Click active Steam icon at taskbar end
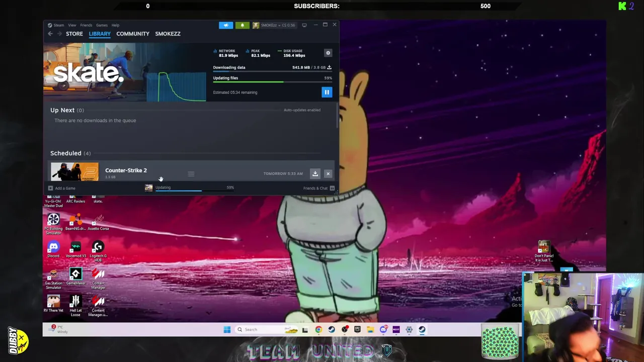The image size is (644, 362). 422,330
